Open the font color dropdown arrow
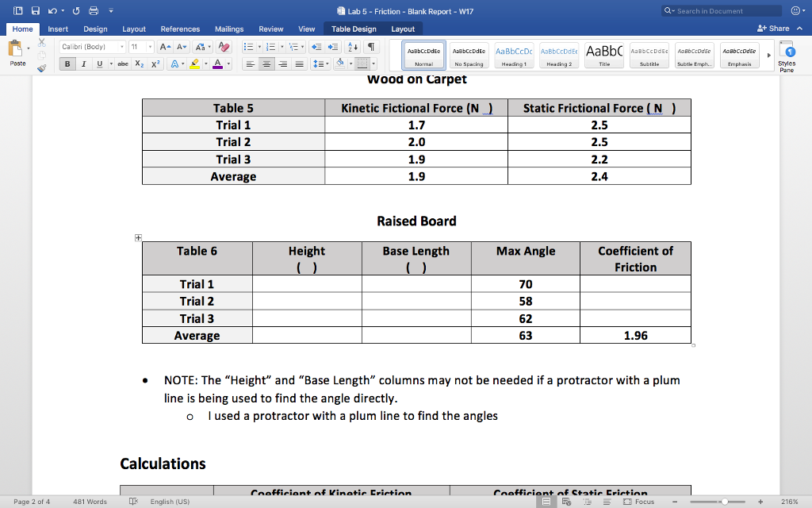The height and width of the screenshot is (508, 812). 228,64
